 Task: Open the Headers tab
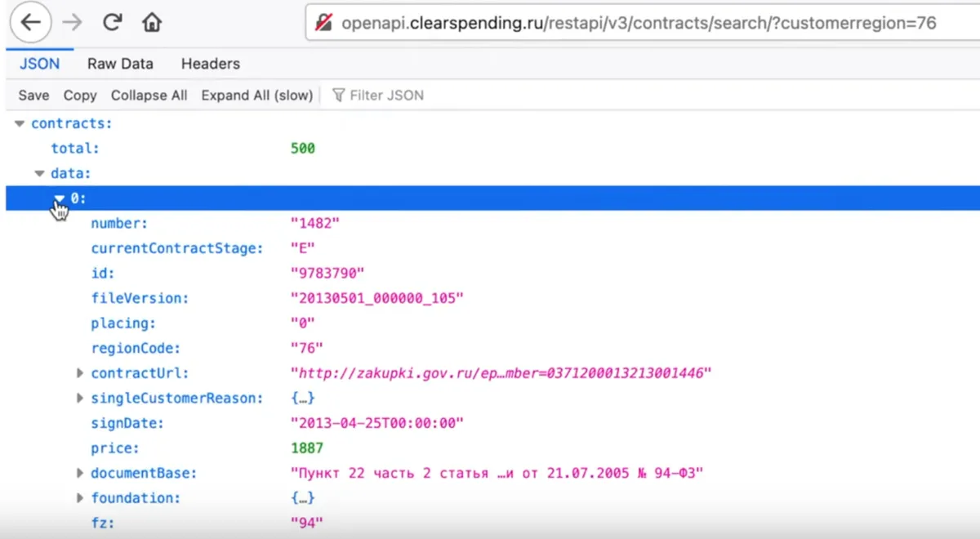coord(211,64)
